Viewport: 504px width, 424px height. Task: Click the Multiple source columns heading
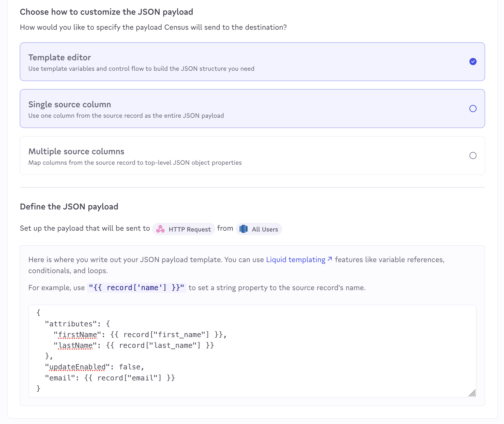coord(76,151)
